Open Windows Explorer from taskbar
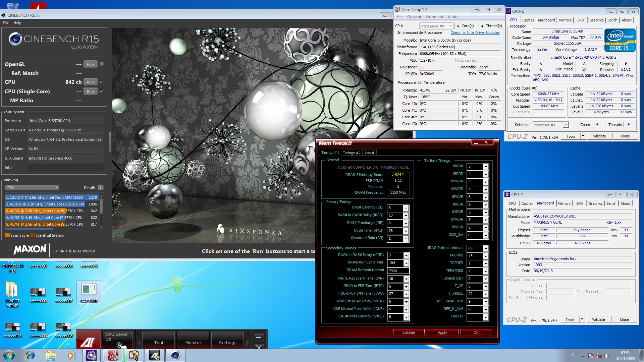The height and width of the screenshot is (362, 644). (50, 355)
